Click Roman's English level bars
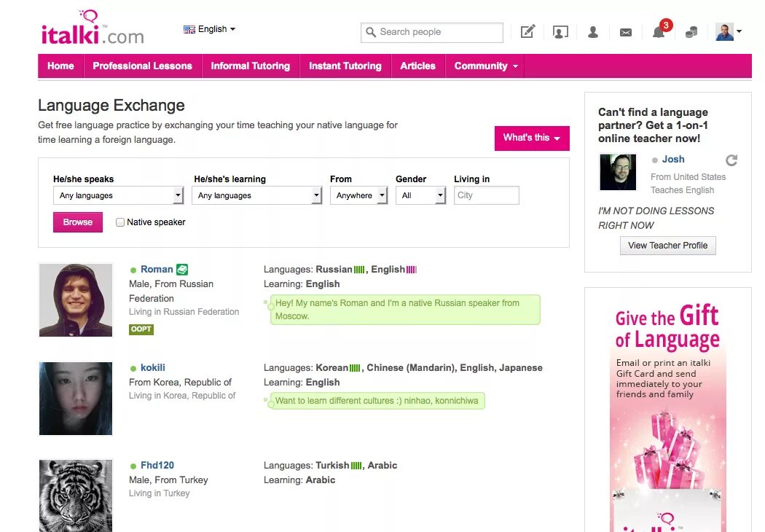 (412, 270)
